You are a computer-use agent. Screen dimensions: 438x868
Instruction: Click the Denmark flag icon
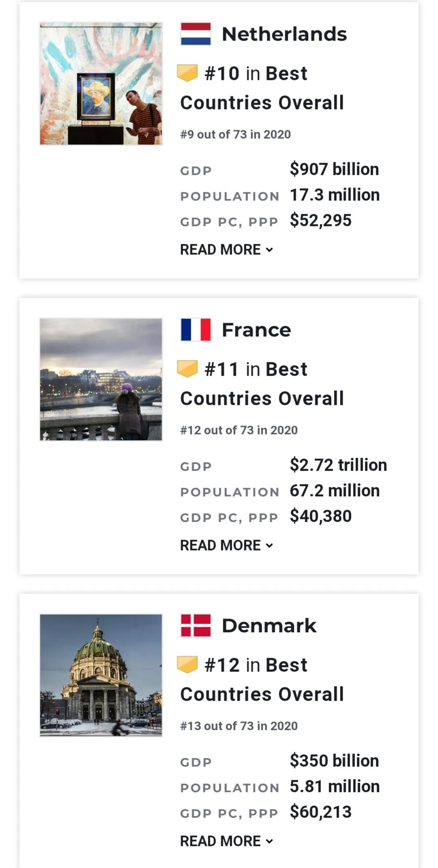pyautogui.click(x=196, y=625)
